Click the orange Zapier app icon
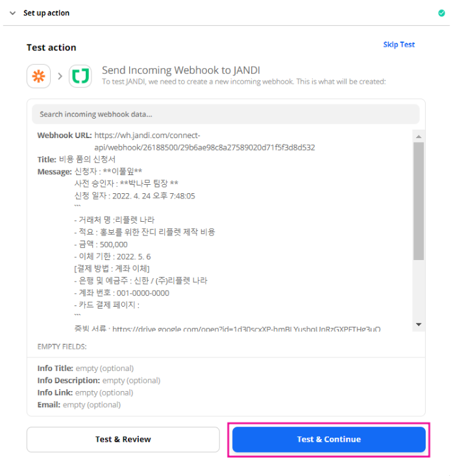Image resolution: width=451 pixels, height=476 pixels. pyautogui.click(x=39, y=76)
